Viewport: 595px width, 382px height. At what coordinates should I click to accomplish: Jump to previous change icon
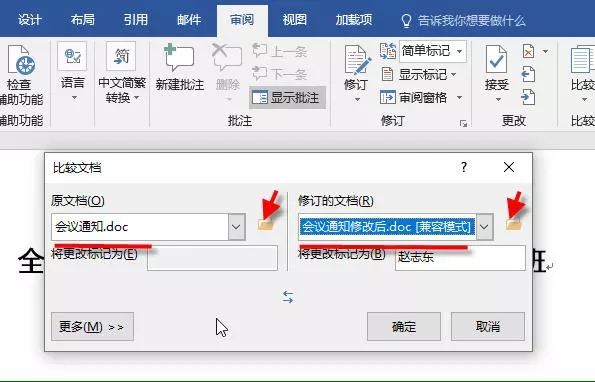tap(528, 74)
